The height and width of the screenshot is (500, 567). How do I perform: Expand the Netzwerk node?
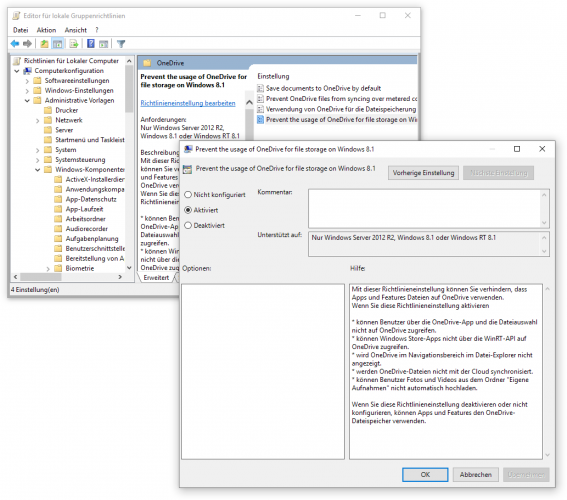point(38,120)
